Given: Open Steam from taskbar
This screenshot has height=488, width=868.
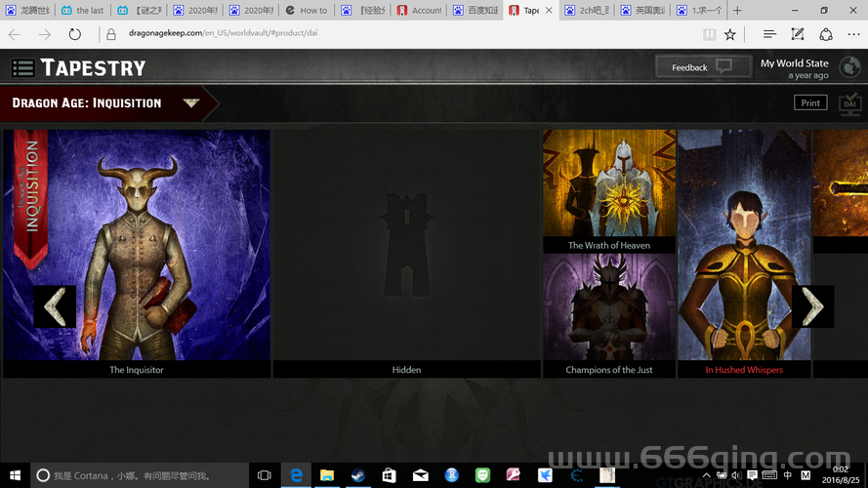Looking at the screenshot, I should tap(358, 475).
